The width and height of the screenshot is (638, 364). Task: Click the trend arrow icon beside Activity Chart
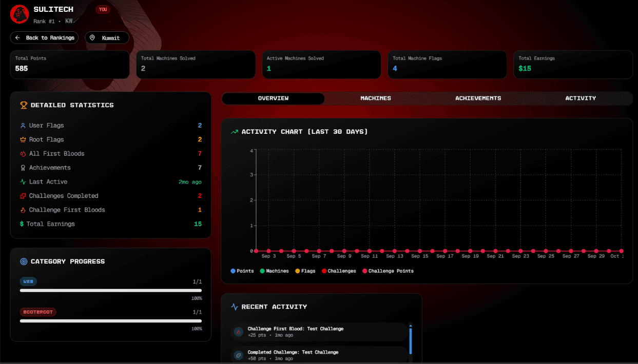[235, 132]
